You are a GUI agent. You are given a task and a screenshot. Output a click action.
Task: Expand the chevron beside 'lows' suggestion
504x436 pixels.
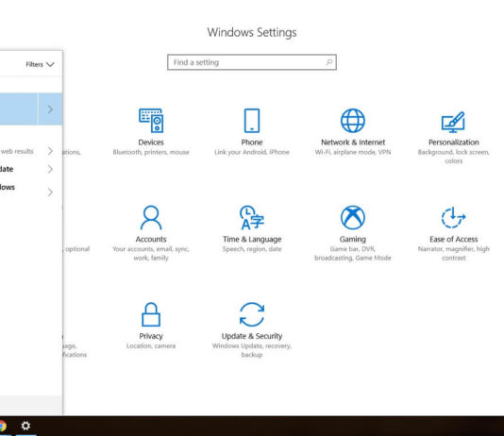pos(50,193)
